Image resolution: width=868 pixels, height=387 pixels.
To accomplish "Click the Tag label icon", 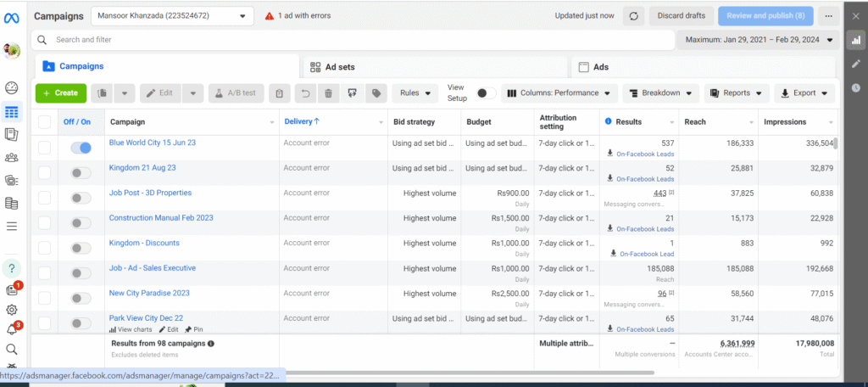I will (376, 93).
